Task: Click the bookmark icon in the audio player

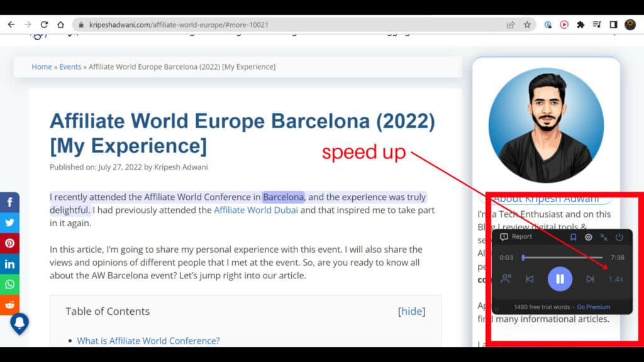Action: tap(573, 236)
